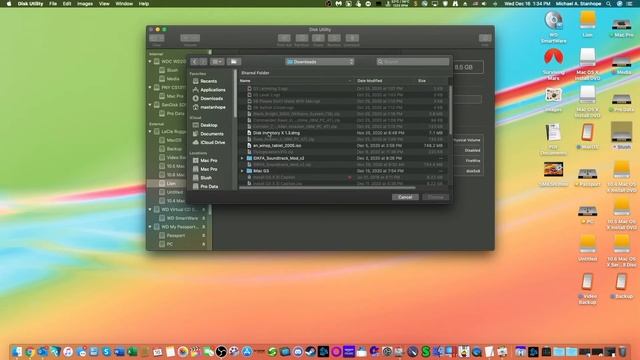Click Surviving Mars icon on desktop
Screen dimensions: 640x360
coord(553,58)
